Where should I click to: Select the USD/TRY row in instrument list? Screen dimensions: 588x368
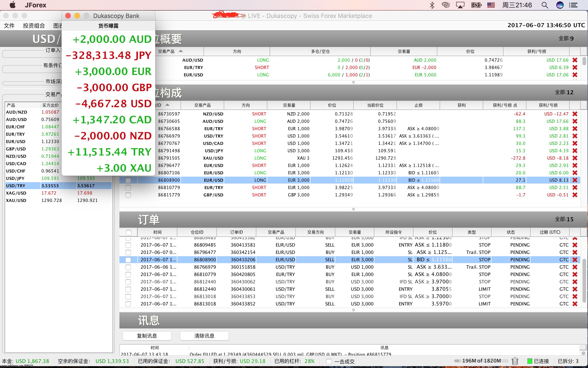(58, 186)
